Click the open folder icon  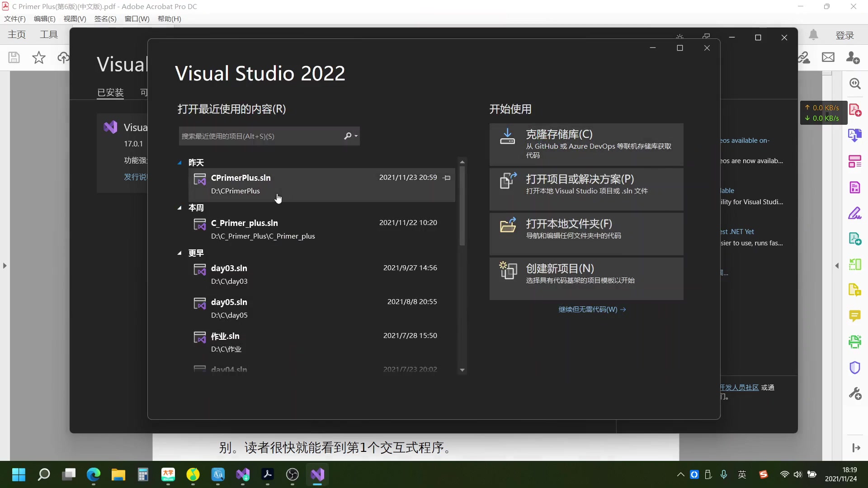(508, 225)
